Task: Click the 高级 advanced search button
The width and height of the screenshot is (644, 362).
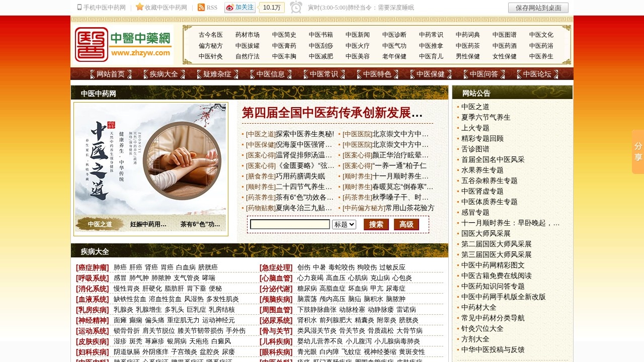Action: pos(407,225)
